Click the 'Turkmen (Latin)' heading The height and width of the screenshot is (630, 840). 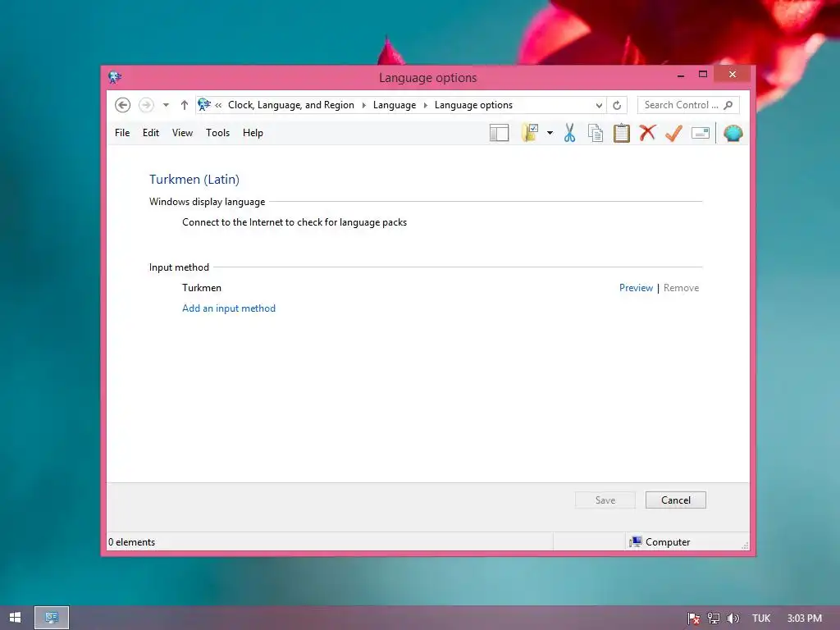194,180
